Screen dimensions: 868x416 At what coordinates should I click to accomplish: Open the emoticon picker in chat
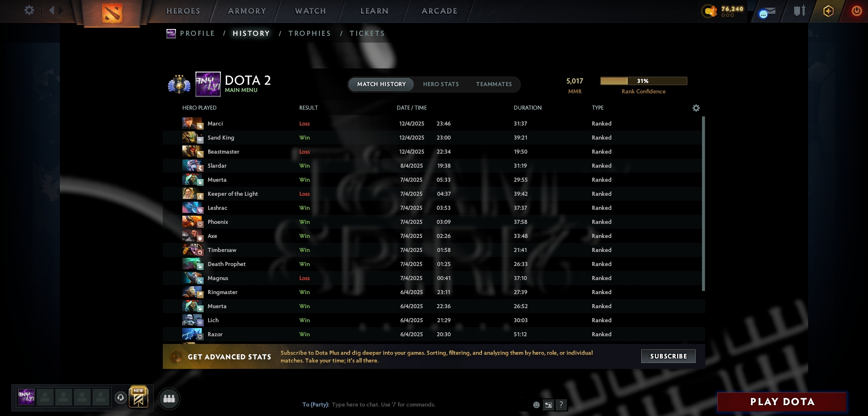pyautogui.click(x=536, y=405)
